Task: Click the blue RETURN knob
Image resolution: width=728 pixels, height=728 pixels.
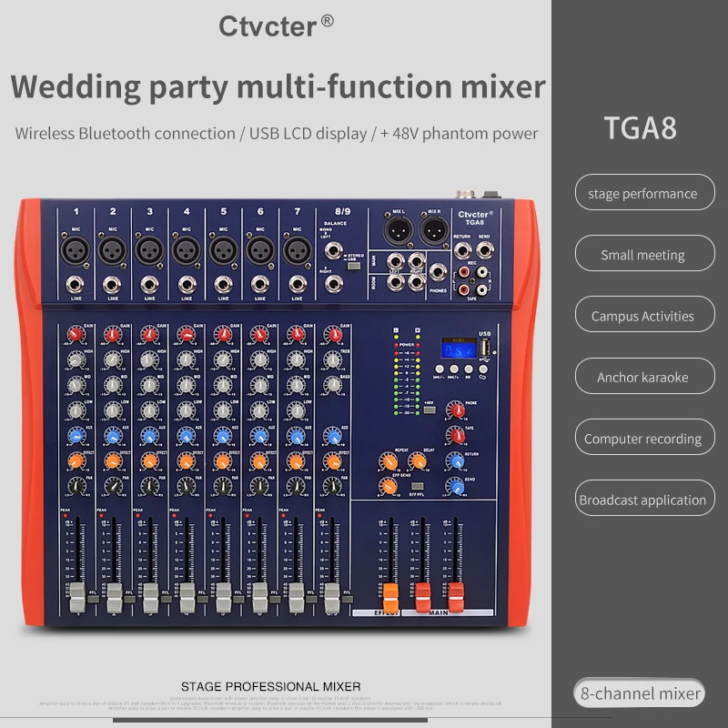Action: point(456,461)
